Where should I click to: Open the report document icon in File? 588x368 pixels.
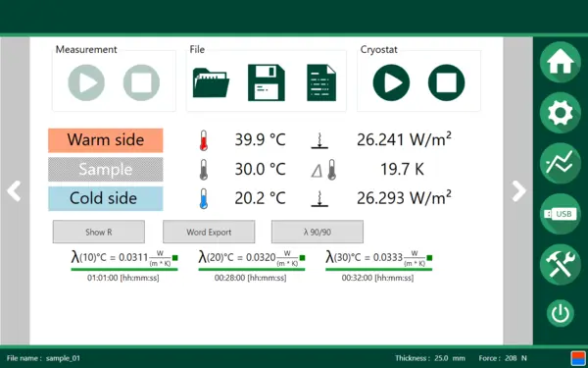tap(321, 82)
